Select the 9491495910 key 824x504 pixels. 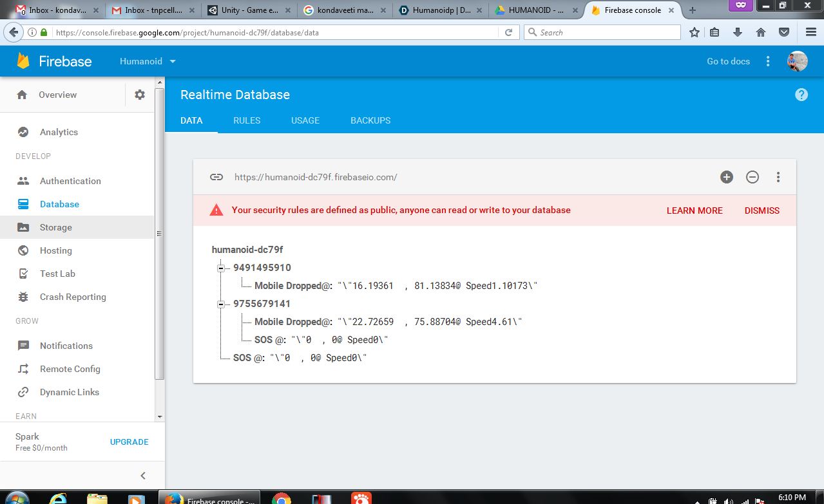point(262,267)
